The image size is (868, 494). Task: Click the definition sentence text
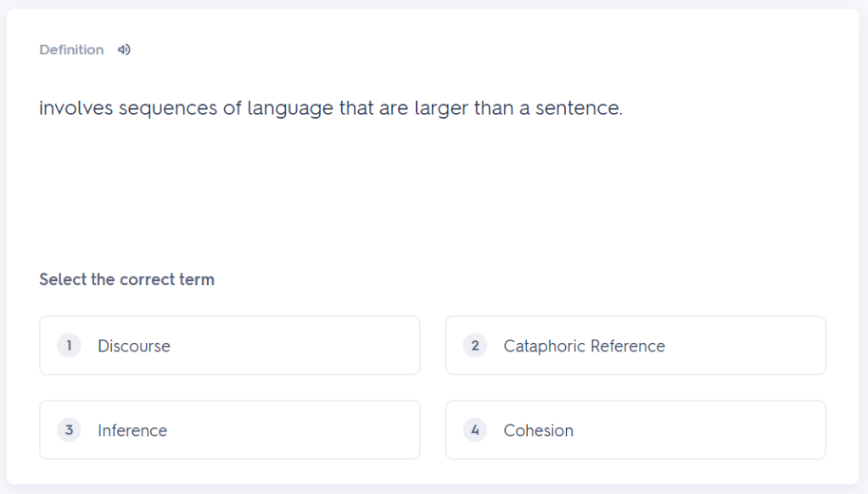pyautogui.click(x=331, y=109)
